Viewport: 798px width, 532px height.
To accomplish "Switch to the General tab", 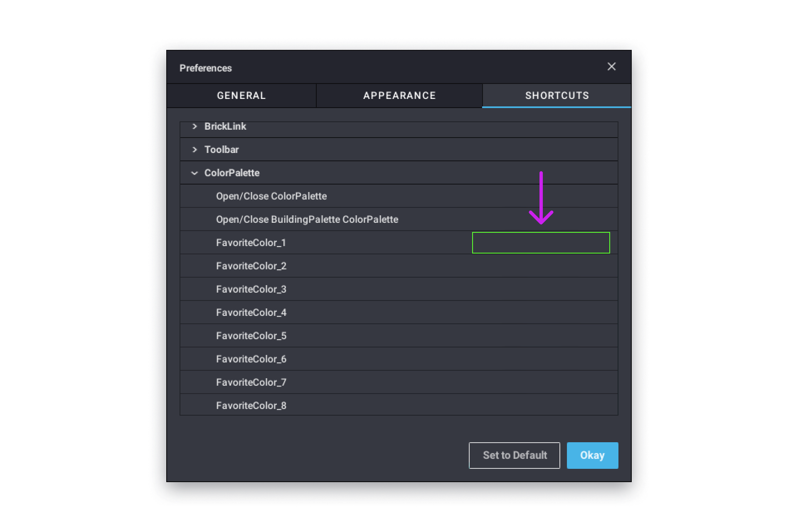I will coord(241,95).
